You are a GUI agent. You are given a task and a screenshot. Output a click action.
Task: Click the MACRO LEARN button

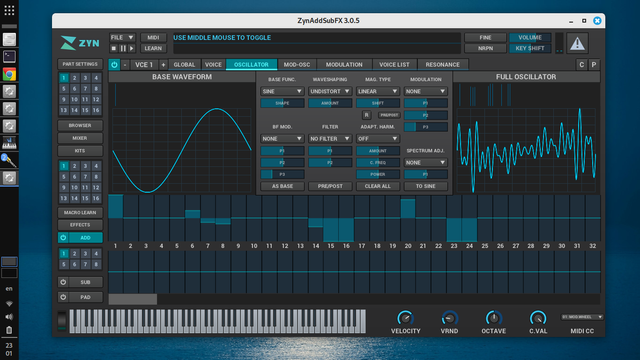[x=80, y=213]
